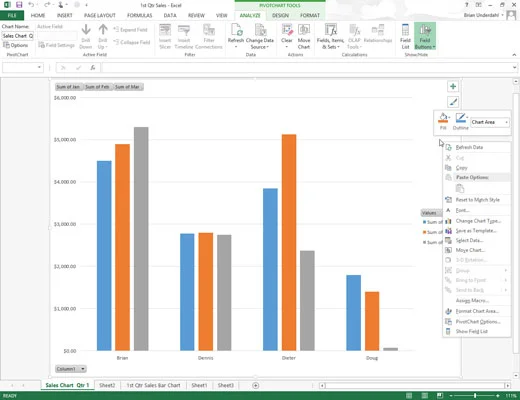This screenshot has width=520, height=400.
Task: Switch to the DESIGN ribbon tab
Action: [280, 15]
